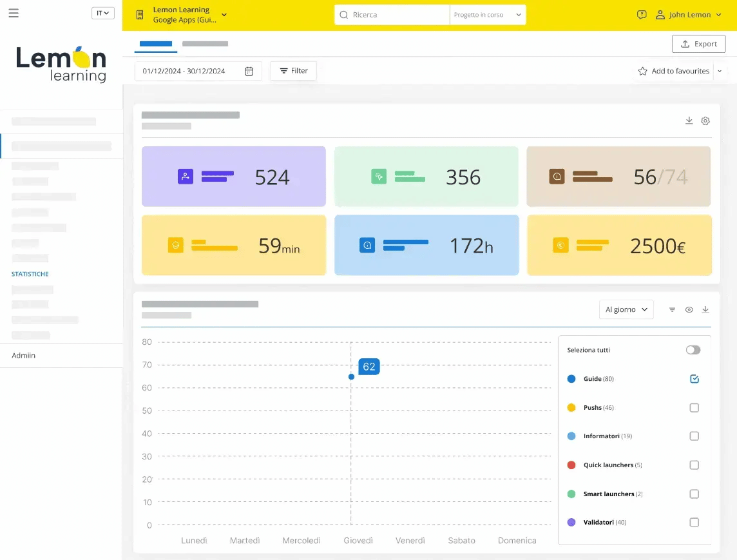Toggle the chart visibility eye icon
Screen dimensions: 737x560
[x=689, y=309]
